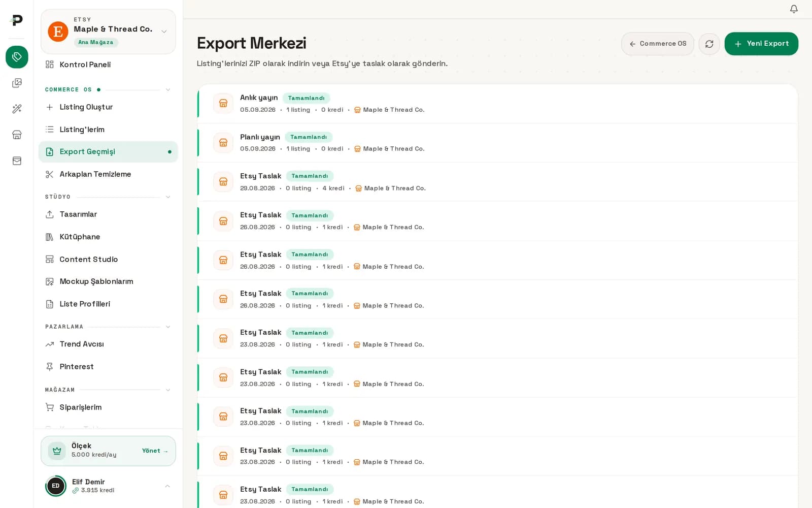Open the notifications bell
The width and height of the screenshot is (812, 508).
(x=794, y=9)
